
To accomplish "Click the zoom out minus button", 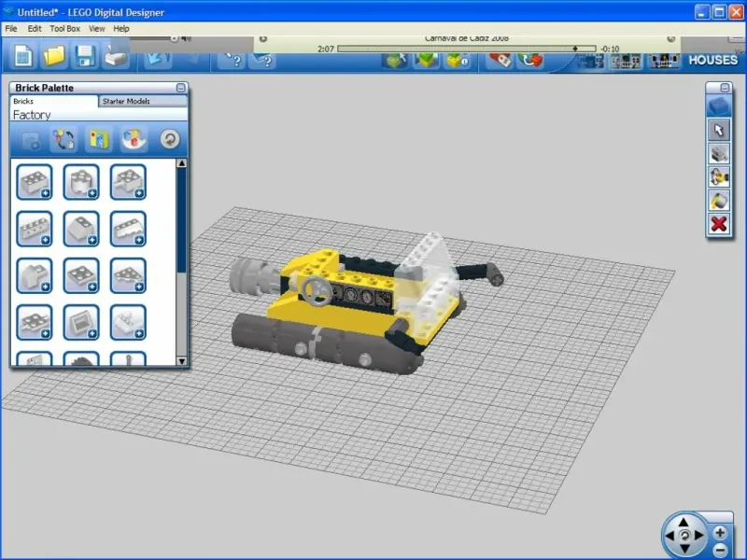I will (x=720, y=548).
